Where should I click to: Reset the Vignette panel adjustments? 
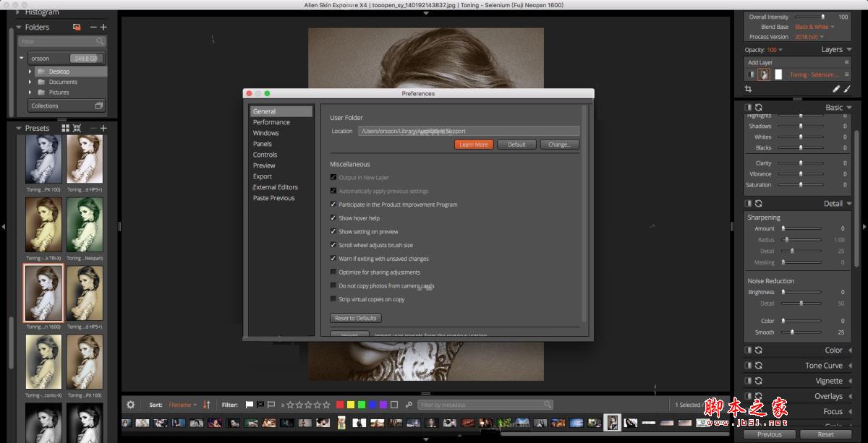click(x=759, y=381)
